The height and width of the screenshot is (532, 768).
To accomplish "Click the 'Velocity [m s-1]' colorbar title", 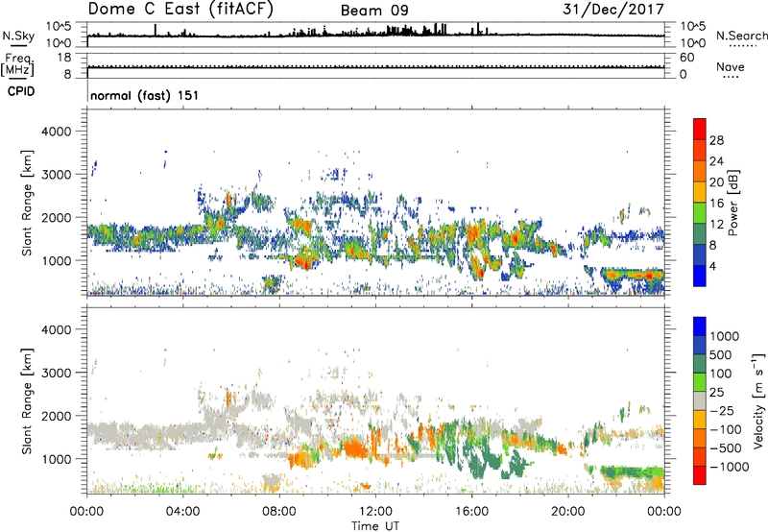I will click(x=758, y=400).
